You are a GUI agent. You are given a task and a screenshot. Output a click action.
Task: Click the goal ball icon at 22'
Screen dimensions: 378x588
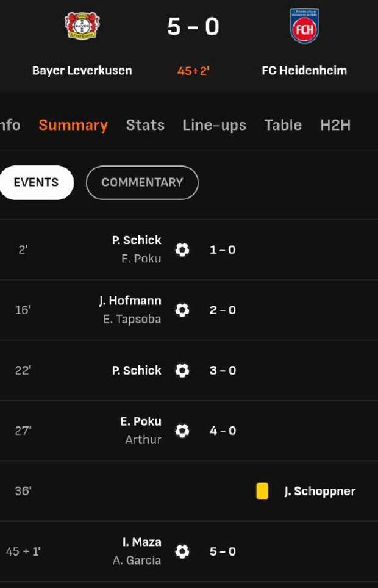[x=182, y=370]
